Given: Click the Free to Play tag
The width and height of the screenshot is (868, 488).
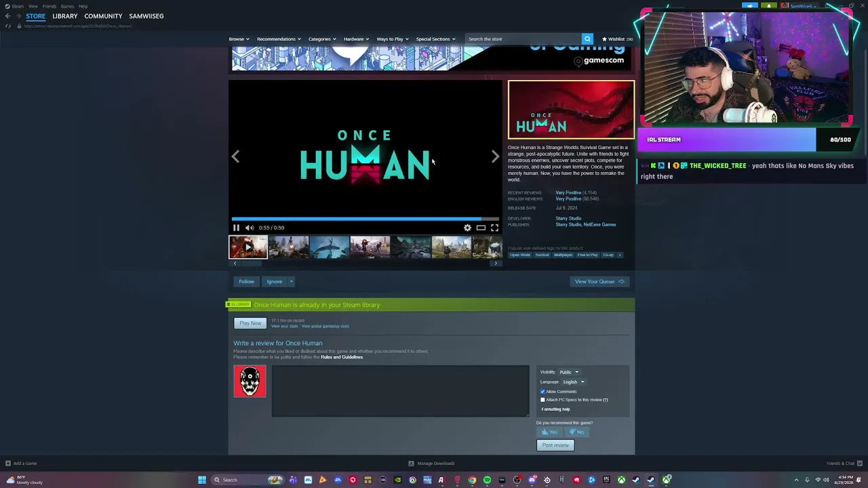Looking at the screenshot, I should pyautogui.click(x=587, y=255).
